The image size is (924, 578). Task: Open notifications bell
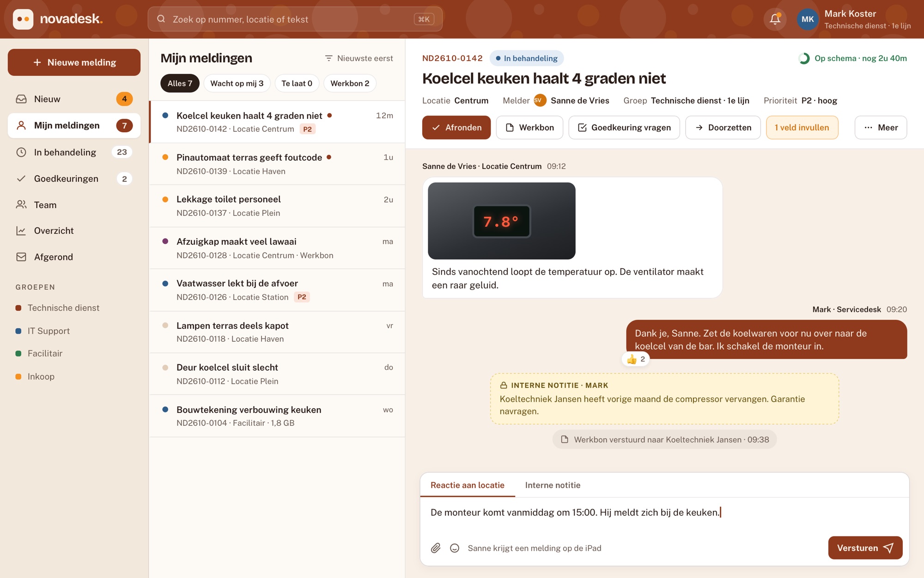775,19
